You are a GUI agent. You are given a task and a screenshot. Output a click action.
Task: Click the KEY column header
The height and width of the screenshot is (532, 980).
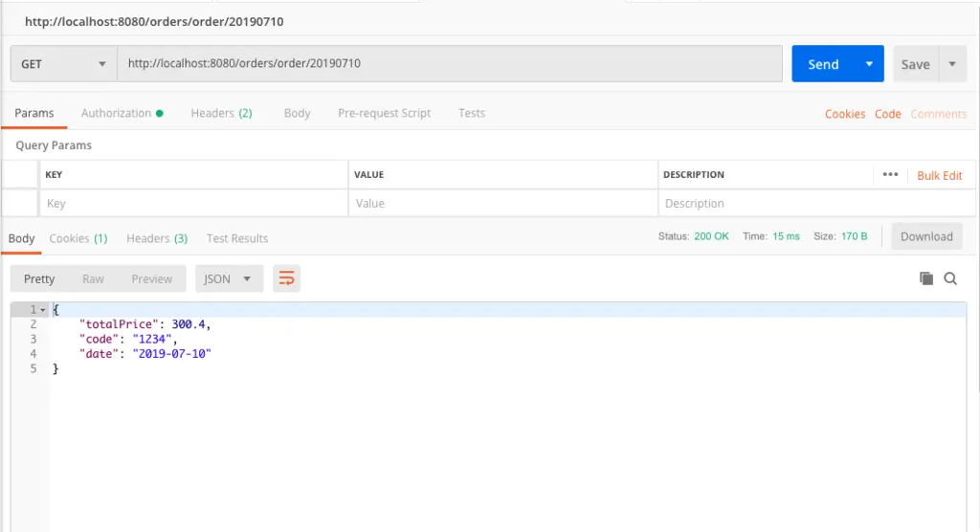coord(54,174)
